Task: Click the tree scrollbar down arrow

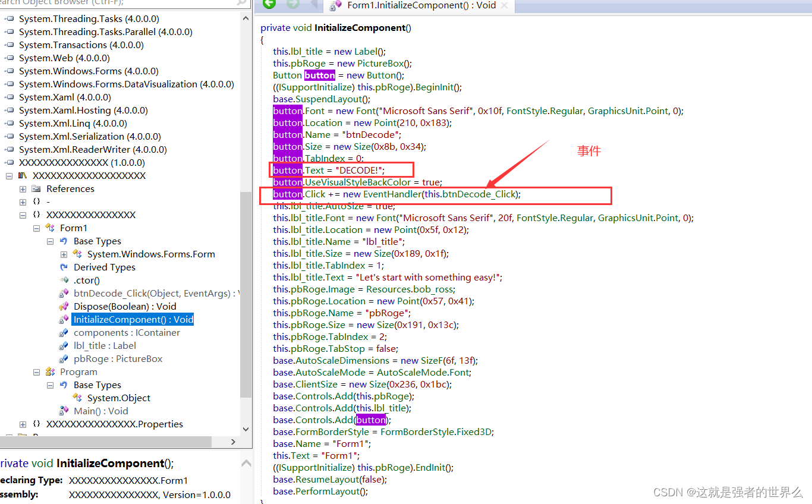Action: [x=246, y=429]
